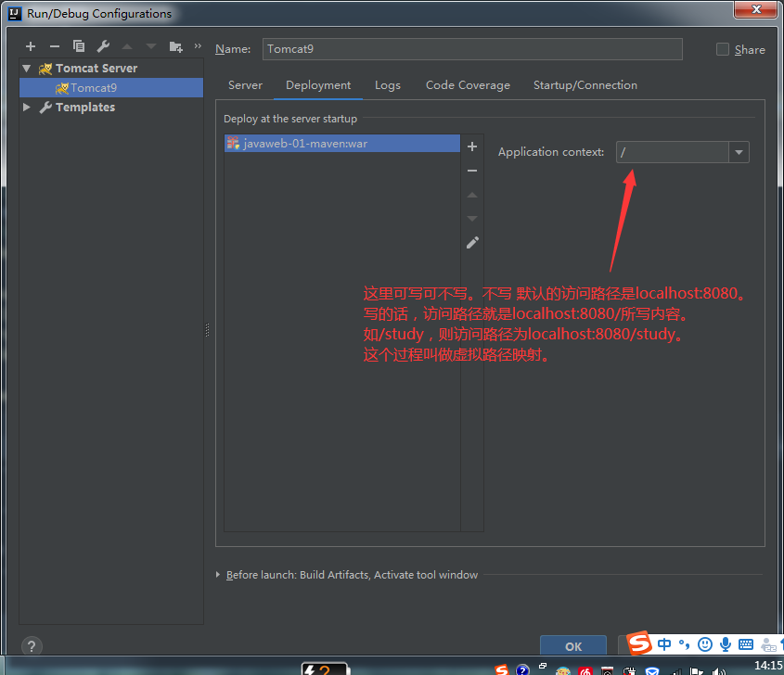
Task: Open the Code Coverage tab
Action: 468,85
